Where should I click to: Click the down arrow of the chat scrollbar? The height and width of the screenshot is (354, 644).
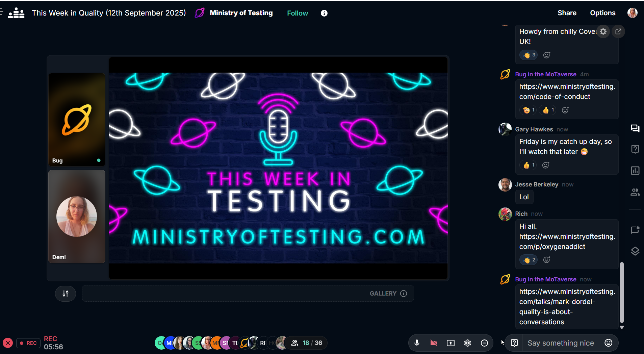pyautogui.click(x=622, y=327)
